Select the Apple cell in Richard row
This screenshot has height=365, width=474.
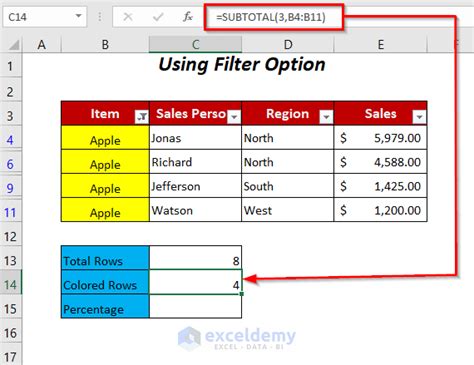105,162
